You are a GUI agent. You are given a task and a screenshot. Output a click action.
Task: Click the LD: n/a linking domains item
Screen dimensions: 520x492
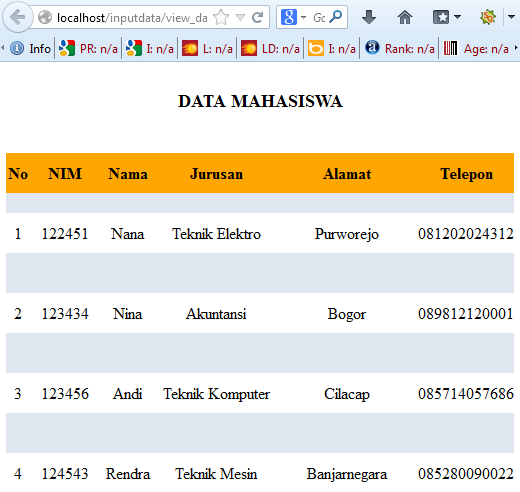(270, 49)
